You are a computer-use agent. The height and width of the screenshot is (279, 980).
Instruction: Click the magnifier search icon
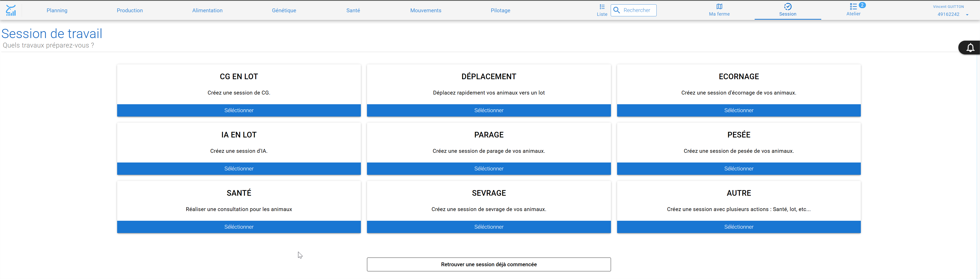tap(617, 10)
